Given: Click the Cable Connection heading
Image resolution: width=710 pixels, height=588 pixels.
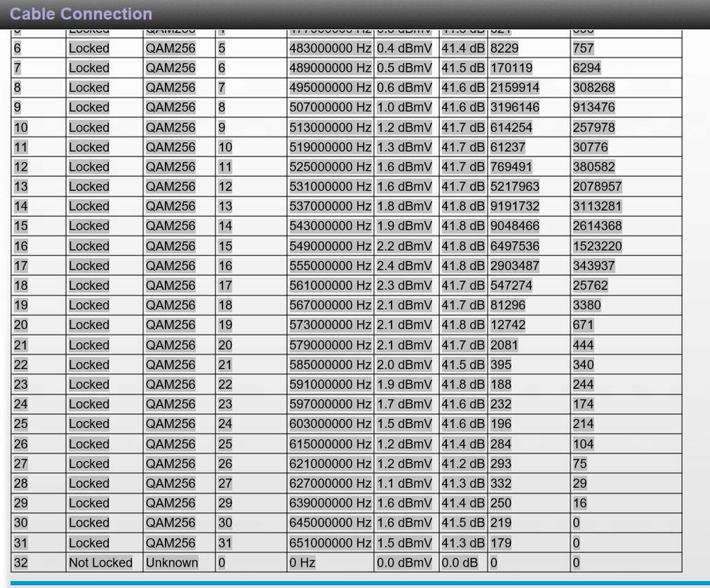Looking at the screenshot, I should pyautogui.click(x=80, y=14).
